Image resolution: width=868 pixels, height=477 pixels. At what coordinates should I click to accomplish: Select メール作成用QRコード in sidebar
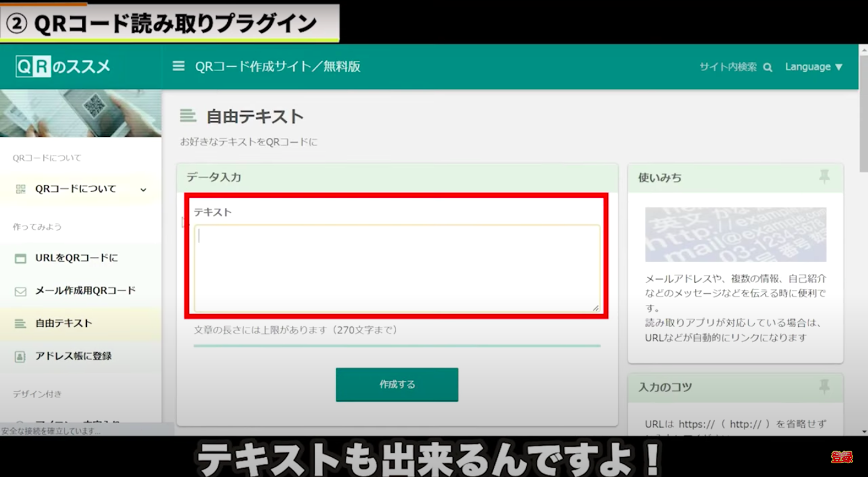click(x=85, y=291)
